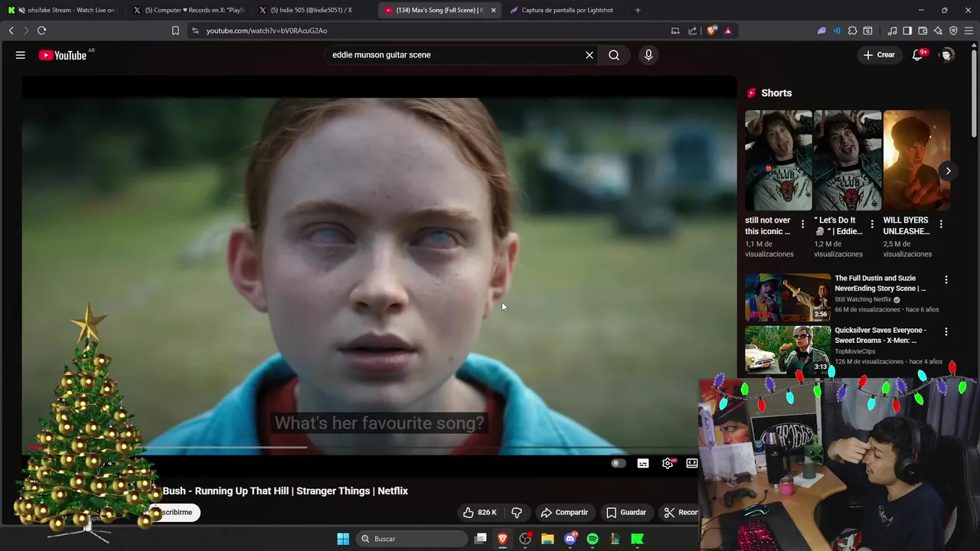Open the YouTube account avatar menu
Image resolution: width=980 pixels, height=551 pixels.
(947, 55)
